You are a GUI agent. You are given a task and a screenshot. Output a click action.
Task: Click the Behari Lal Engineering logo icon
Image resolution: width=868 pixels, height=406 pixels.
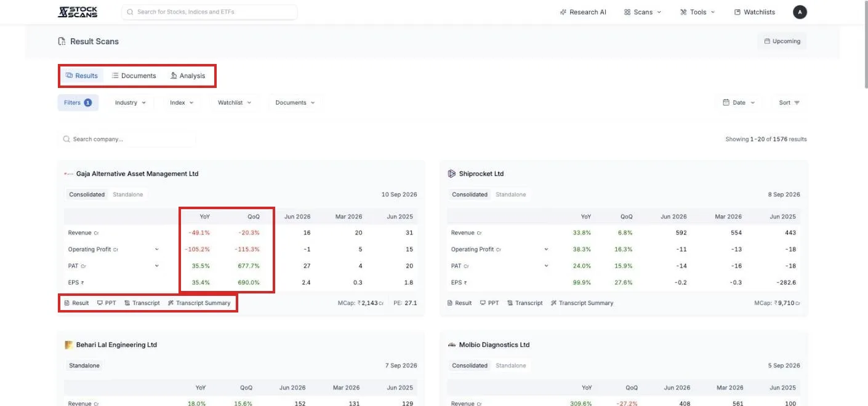click(x=69, y=345)
